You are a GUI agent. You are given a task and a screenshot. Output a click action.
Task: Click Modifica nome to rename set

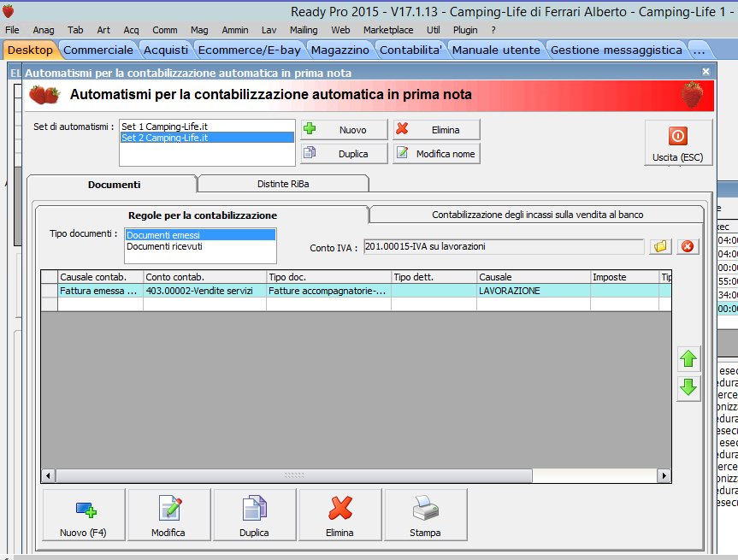click(436, 153)
